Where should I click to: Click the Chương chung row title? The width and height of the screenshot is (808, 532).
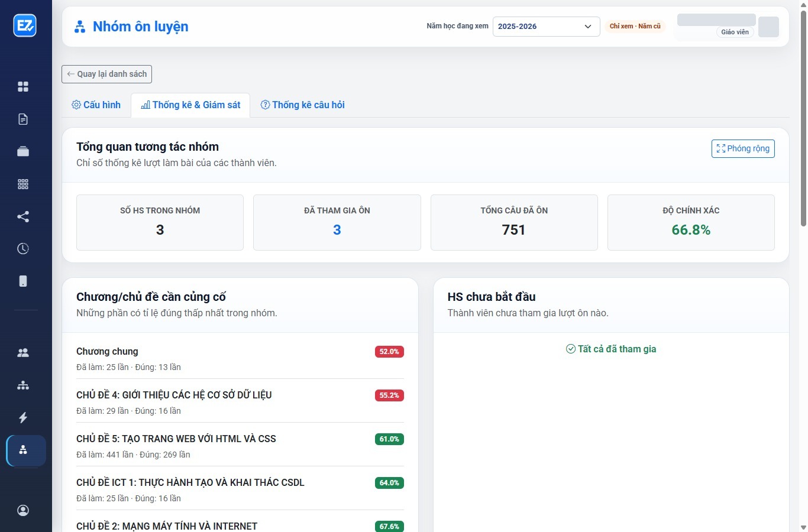coord(107,351)
